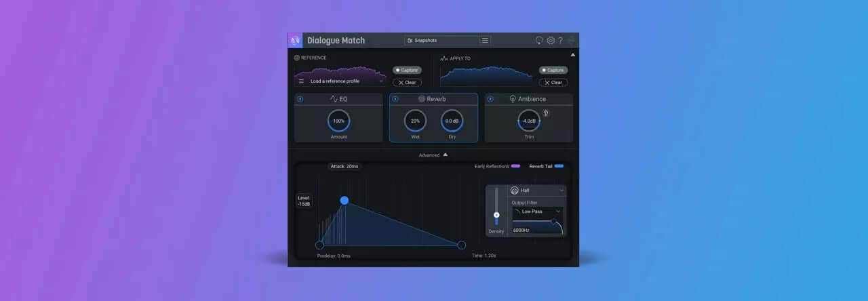This screenshot has height=301, width=868.
Task: Toggle the Ambience module power button
Action: (491, 99)
